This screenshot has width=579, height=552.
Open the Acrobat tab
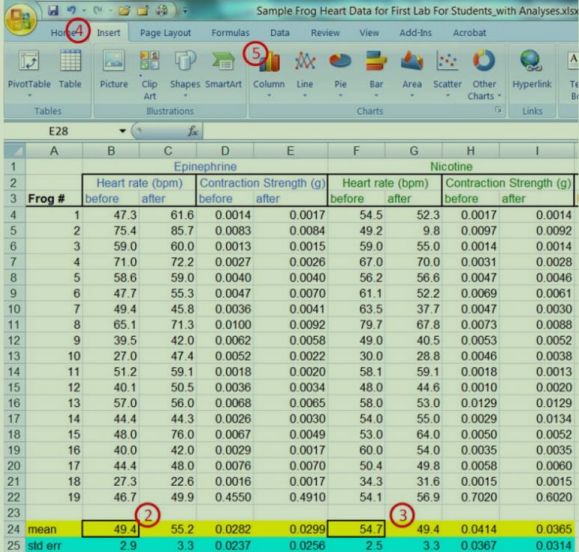click(x=469, y=33)
